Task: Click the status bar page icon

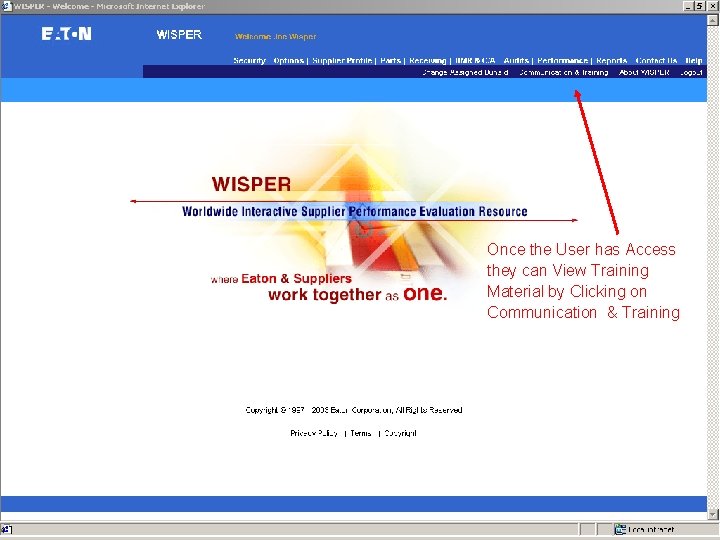Action: click(x=6, y=530)
